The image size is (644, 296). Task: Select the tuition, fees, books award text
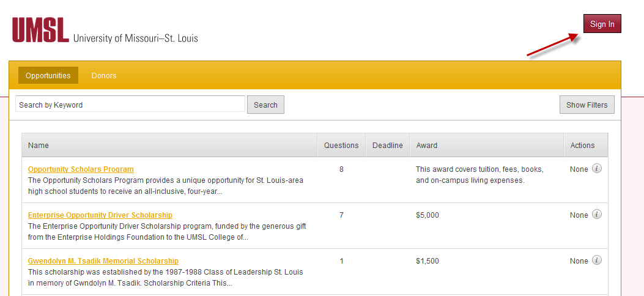click(x=479, y=175)
